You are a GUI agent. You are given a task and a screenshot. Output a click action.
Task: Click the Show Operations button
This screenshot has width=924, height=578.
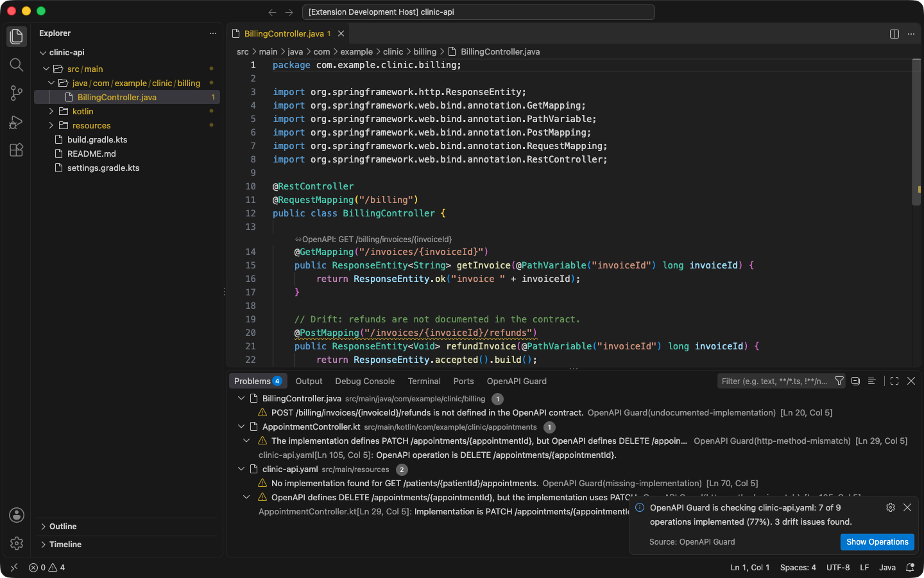point(877,542)
